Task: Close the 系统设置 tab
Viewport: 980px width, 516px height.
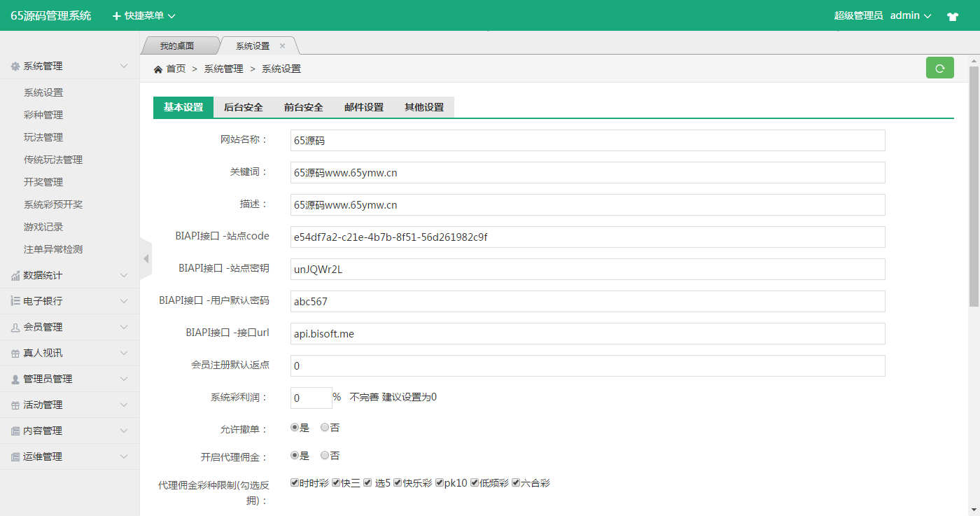Action: [x=283, y=46]
